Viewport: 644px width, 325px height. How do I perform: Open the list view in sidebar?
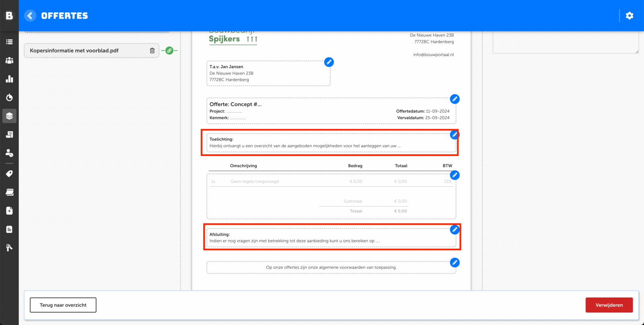click(x=9, y=42)
